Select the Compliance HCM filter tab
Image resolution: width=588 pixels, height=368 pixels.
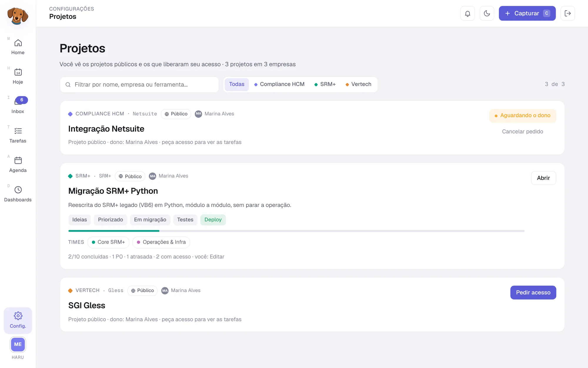279,84
